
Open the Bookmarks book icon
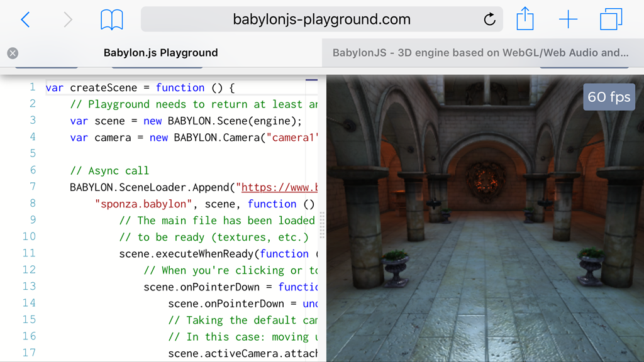(x=112, y=19)
